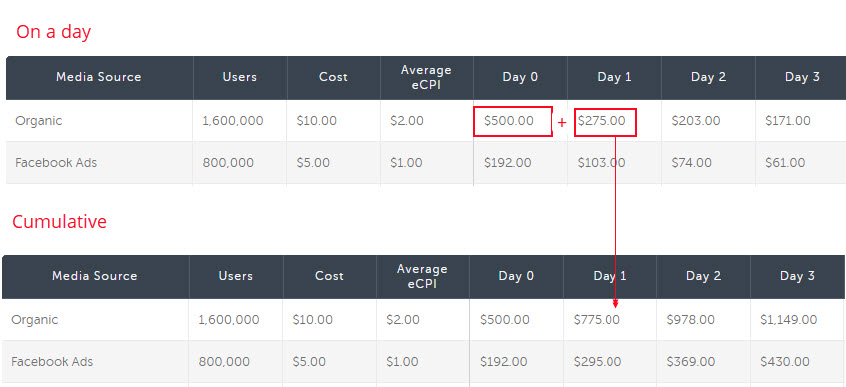Sort by Media Source in Cumulative table
Viewport: 846px width, 387px height.
point(95,276)
